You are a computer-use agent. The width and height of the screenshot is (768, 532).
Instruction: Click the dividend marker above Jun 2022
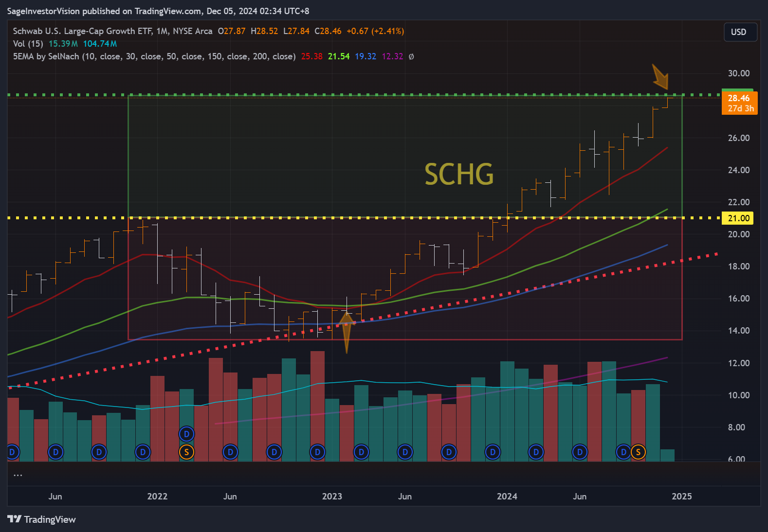[x=230, y=452]
